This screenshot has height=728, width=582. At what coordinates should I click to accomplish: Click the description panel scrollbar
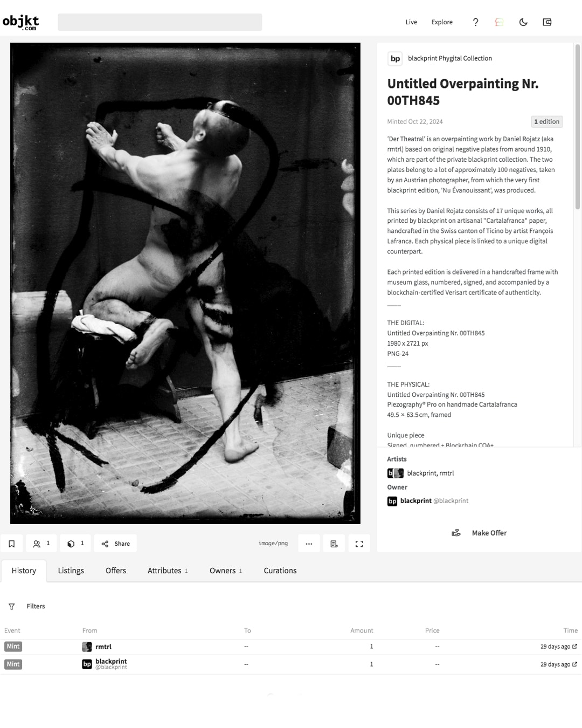point(578,127)
